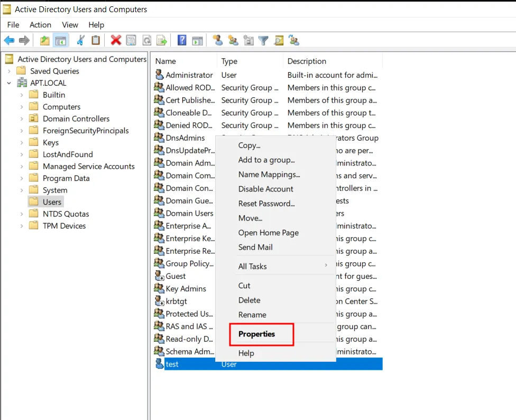Select the Administrator user row
The width and height of the screenshot is (516, 420).
pos(268,75)
